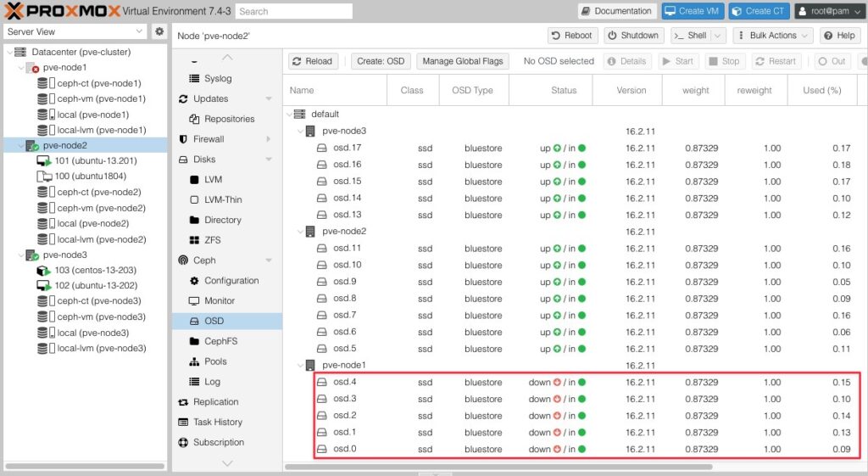This screenshot has height=476, width=868.
Task: Click the pve-node3 host icon in OSD tree
Action: 310,132
